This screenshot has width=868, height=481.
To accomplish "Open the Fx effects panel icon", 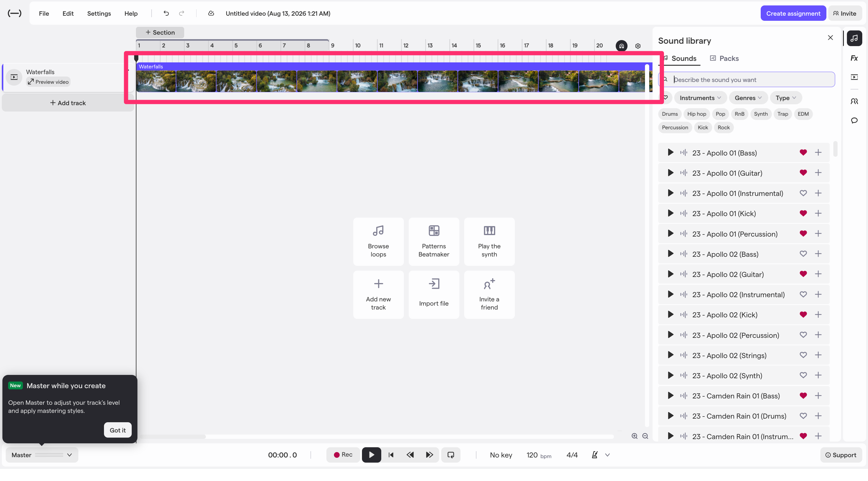I will 854,58.
